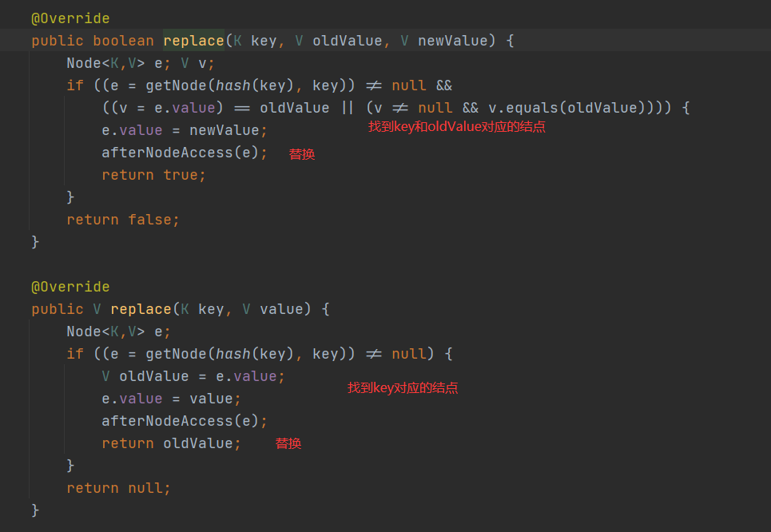Viewport: 771px width, 532px height.
Task: Click the 'return null;' statement
Action: [x=118, y=488]
